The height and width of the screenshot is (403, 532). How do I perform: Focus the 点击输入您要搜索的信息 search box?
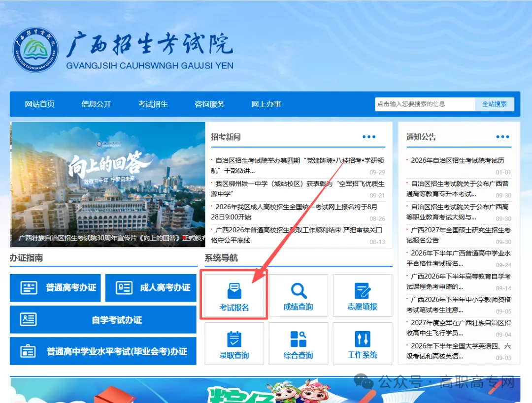point(425,104)
